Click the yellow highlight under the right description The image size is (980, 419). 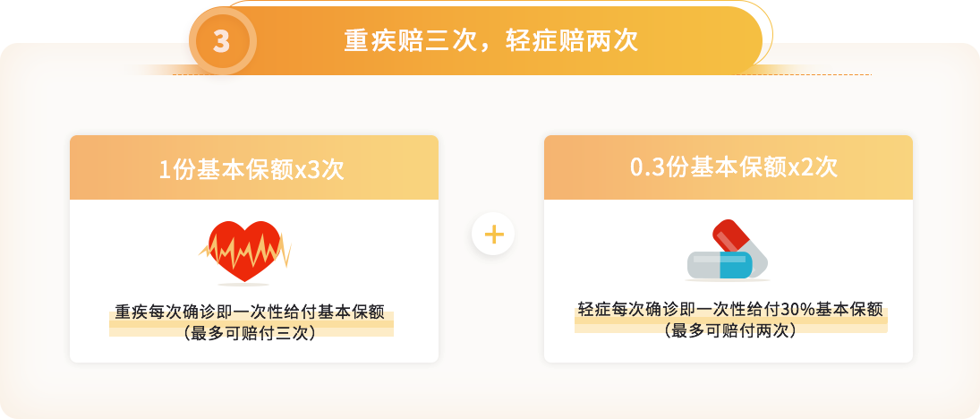(730, 321)
